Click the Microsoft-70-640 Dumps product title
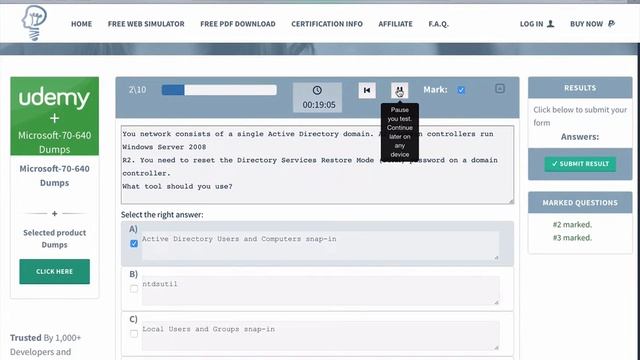Viewport: 640px width, 360px height. point(54,176)
